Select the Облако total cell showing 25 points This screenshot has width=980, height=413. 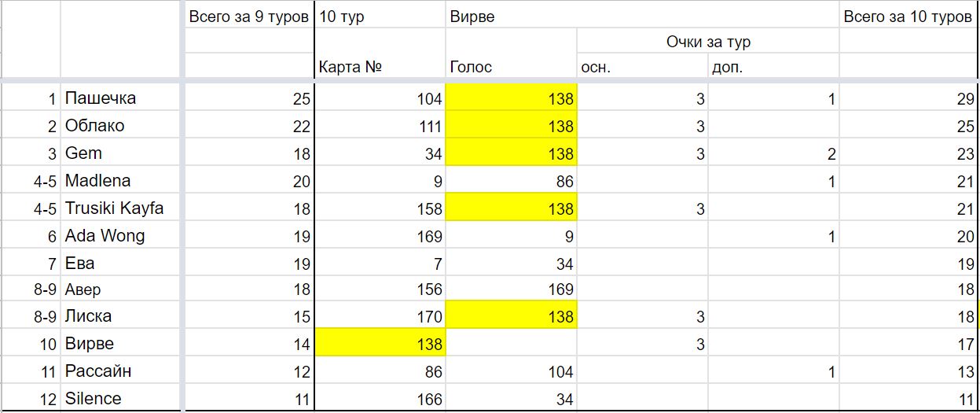pos(909,126)
